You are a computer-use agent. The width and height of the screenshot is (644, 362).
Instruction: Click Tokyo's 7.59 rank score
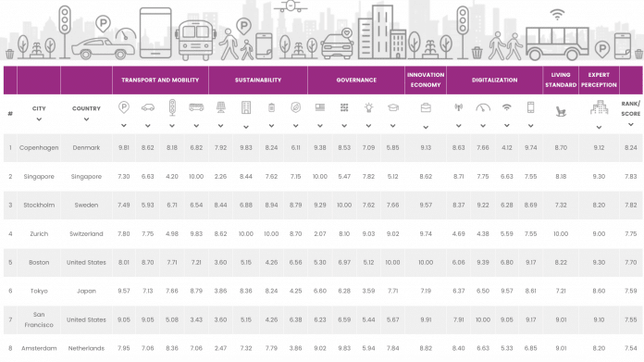point(631,291)
